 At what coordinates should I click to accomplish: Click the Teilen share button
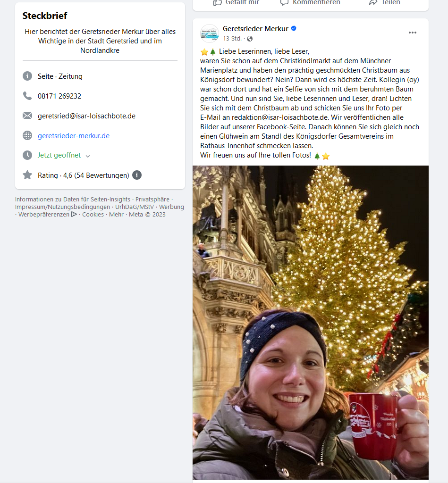click(385, 2)
